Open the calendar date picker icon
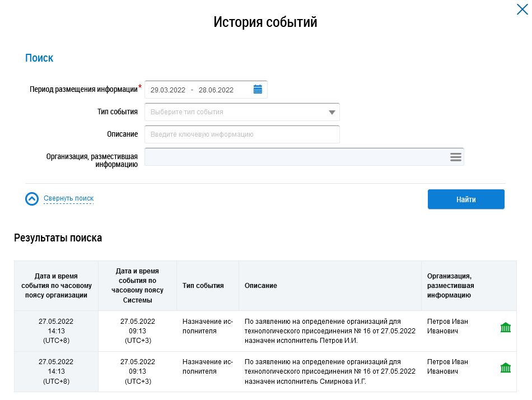 [x=258, y=90]
